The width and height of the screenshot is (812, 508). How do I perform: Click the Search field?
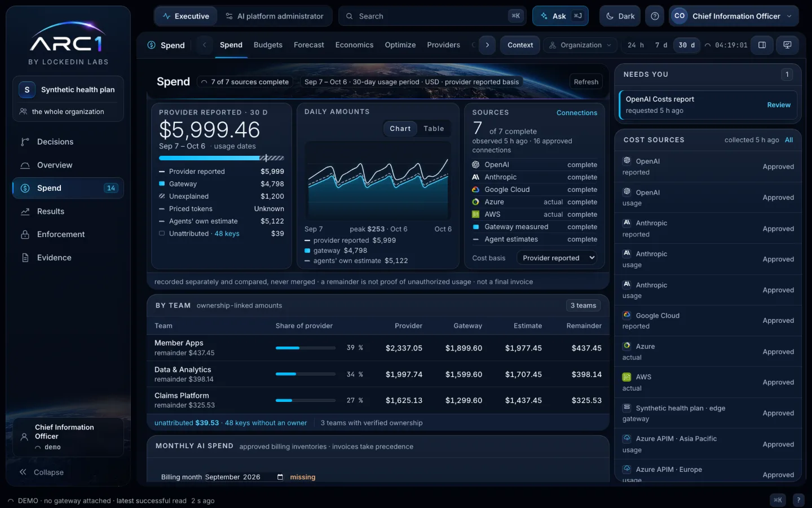(433, 16)
